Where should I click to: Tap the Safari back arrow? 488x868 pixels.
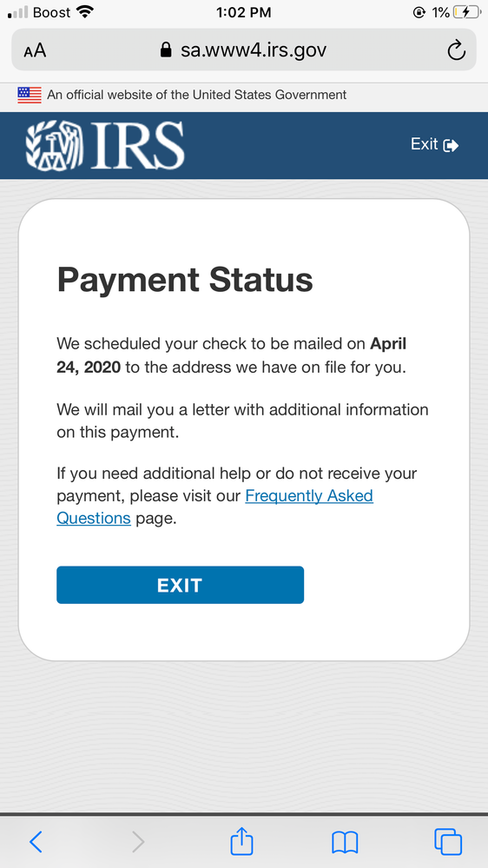click(x=36, y=841)
